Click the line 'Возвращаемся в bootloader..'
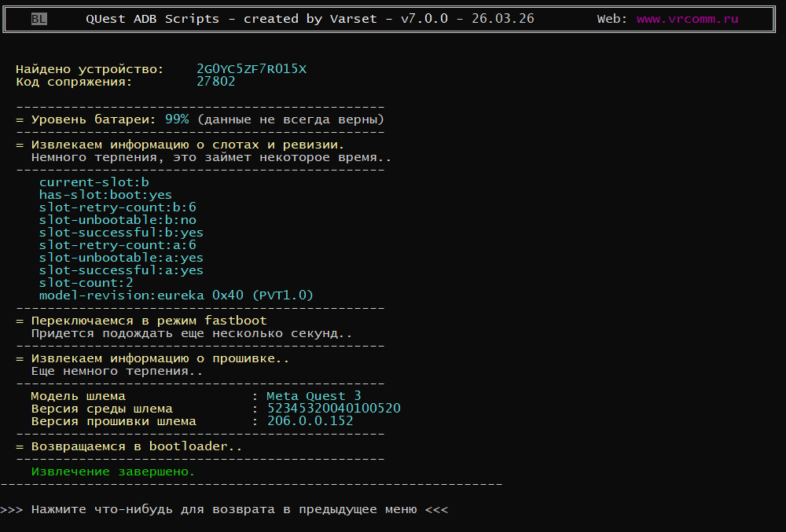 [136, 446]
